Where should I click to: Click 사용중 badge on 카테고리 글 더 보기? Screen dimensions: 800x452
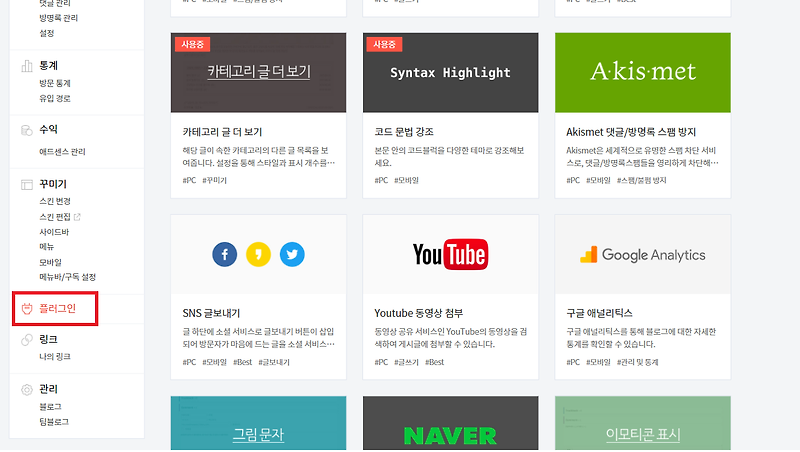click(192, 44)
